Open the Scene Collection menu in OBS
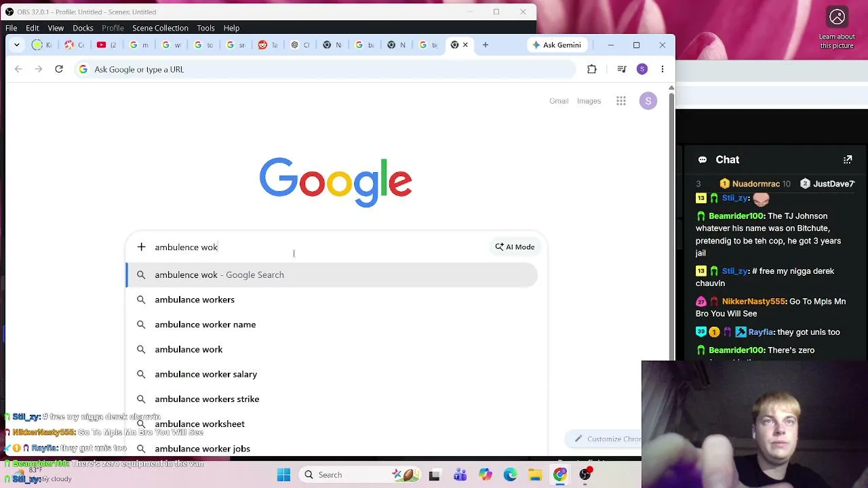The width and height of the screenshot is (868, 488). pyautogui.click(x=160, y=28)
